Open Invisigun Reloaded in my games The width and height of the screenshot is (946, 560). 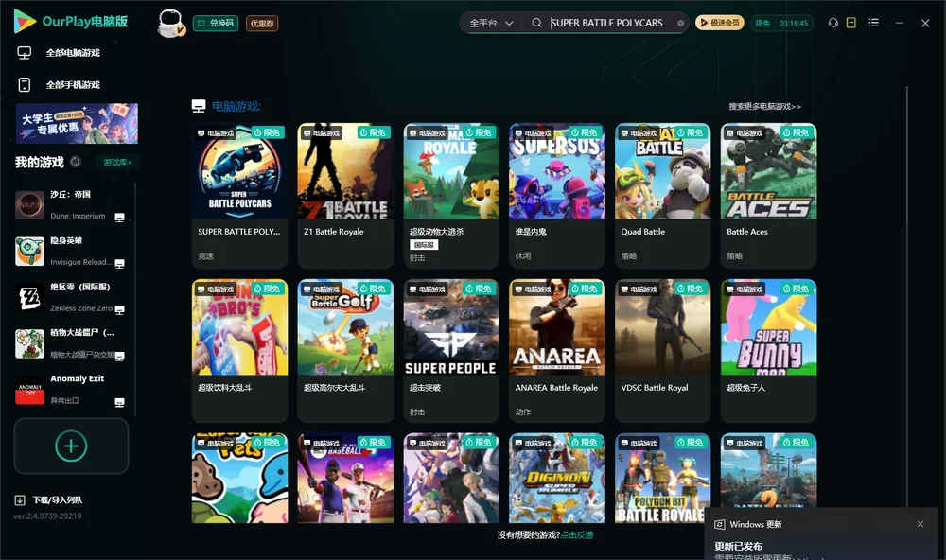point(69,251)
